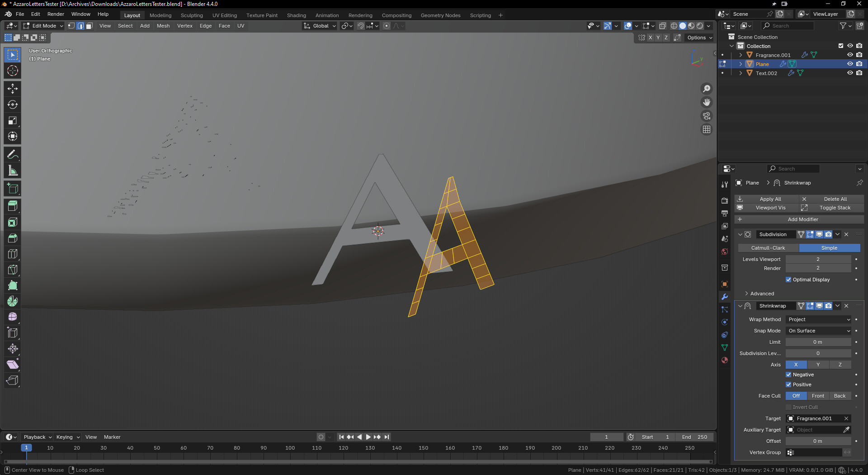Open the Material properties tab
Viewport: 868px width, 475px height.
(x=725, y=360)
